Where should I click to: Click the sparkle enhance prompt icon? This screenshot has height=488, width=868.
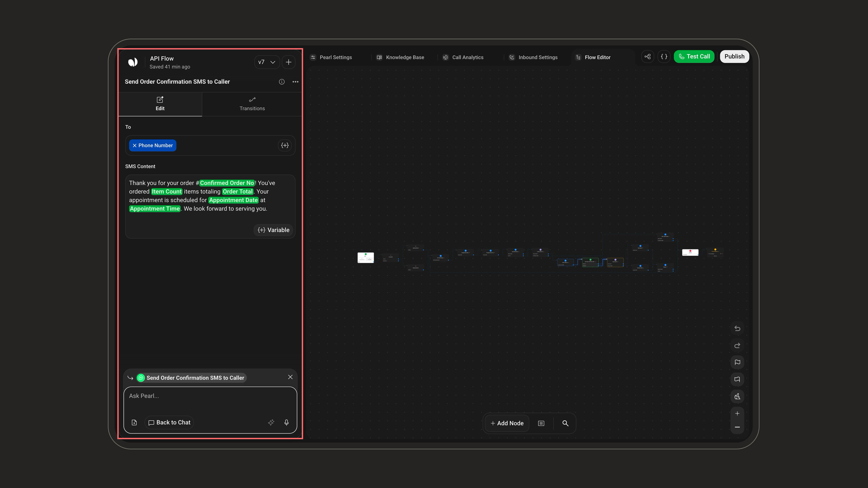pos(271,423)
